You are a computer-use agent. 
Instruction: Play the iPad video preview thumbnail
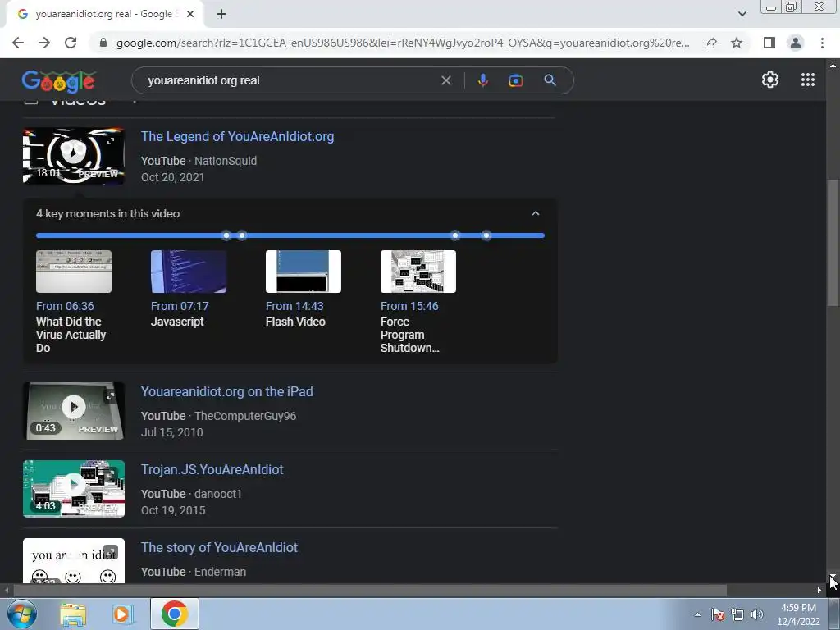(73, 411)
